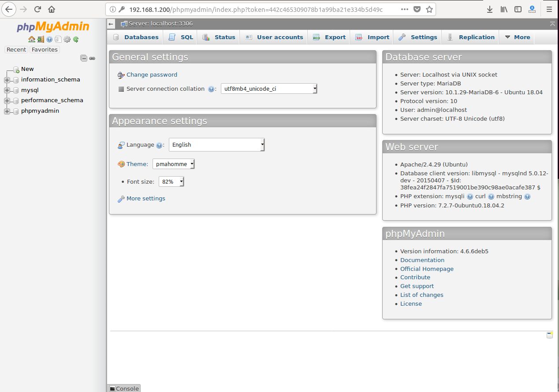Viewport: 559px width, 392px height.
Task: Click the help icon beside mbstring
Action: tap(527, 196)
